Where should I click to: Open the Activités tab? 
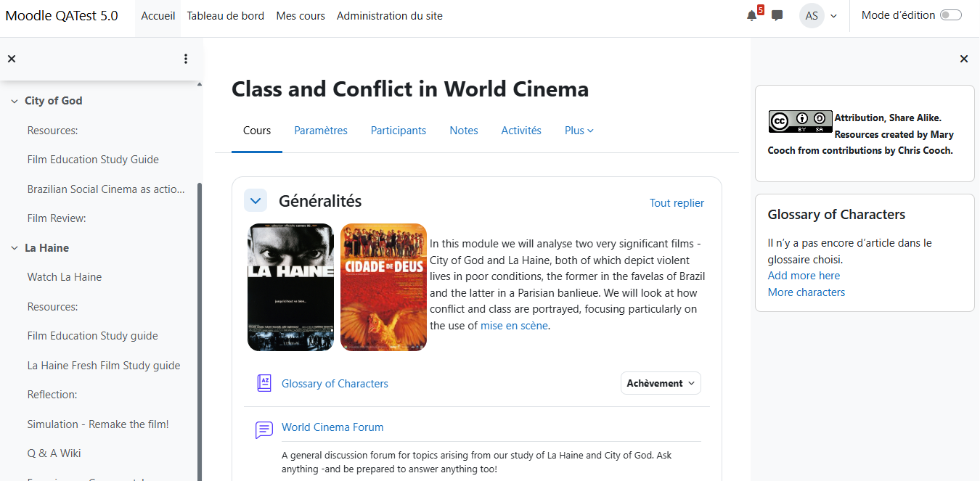pos(521,131)
